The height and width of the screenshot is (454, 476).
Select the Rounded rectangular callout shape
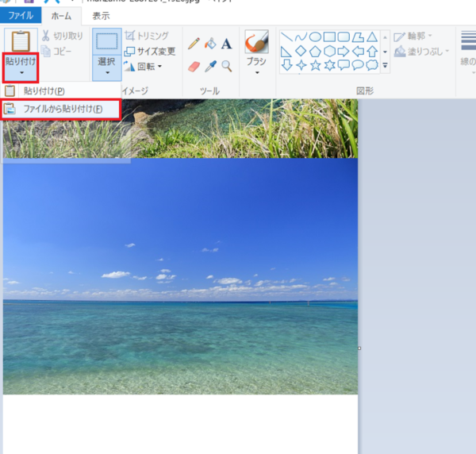pyautogui.click(x=344, y=65)
